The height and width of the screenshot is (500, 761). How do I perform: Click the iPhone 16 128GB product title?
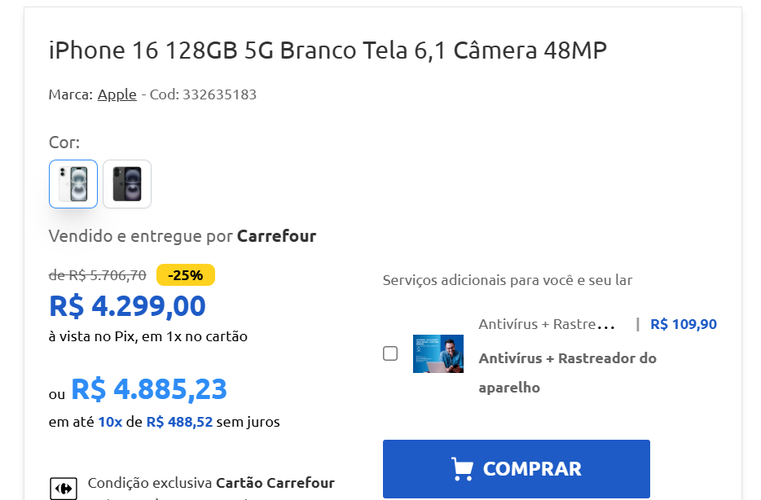(x=327, y=50)
